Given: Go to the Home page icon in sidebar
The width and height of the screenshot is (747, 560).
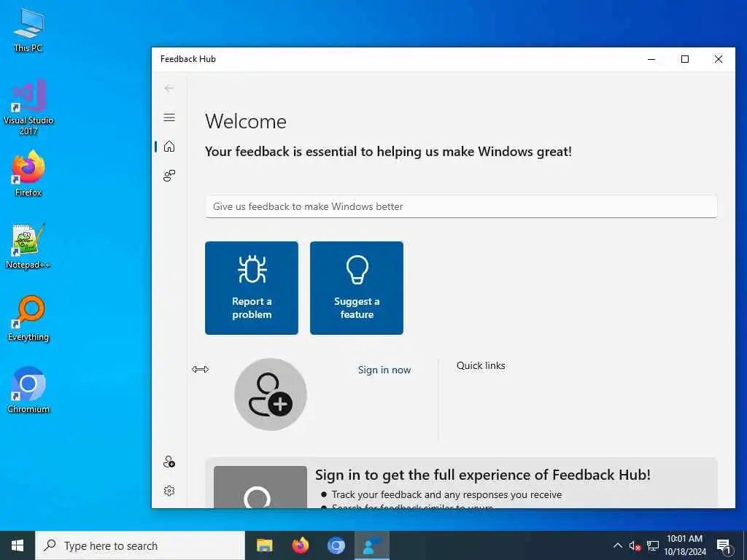Looking at the screenshot, I should [x=169, y=146].
